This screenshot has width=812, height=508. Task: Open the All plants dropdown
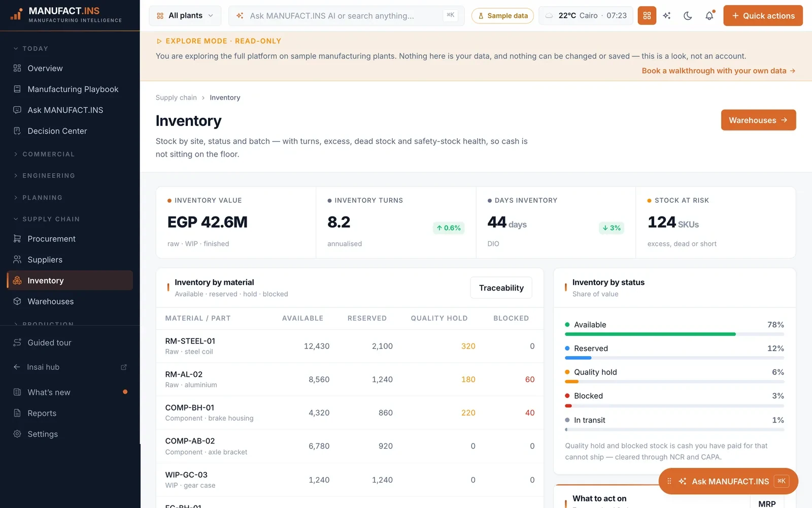185,16
